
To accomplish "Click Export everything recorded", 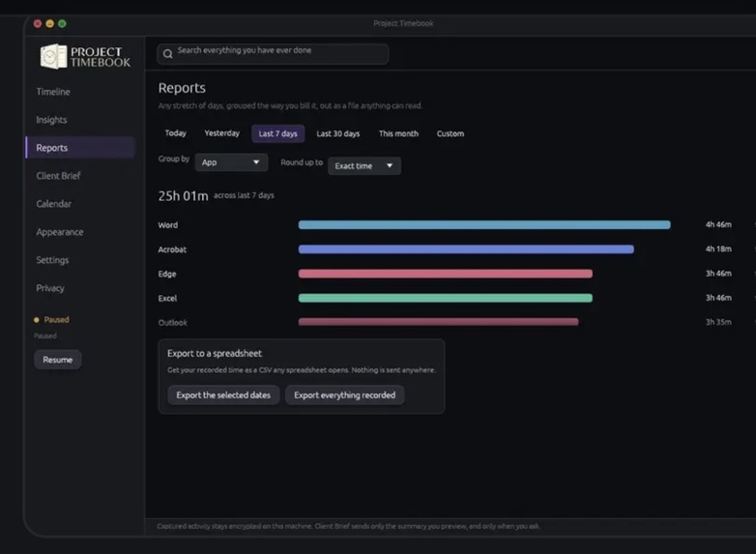I will coord(345,394).
